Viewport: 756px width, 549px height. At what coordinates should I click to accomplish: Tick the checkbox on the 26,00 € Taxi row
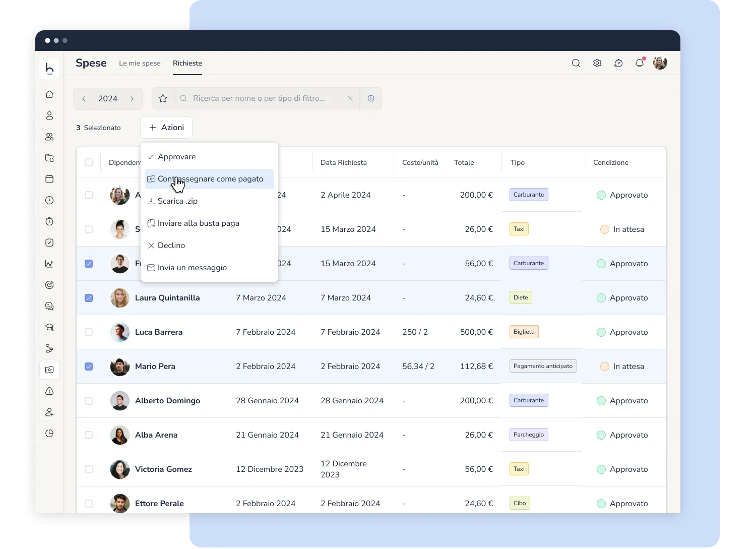click(89, 229)
